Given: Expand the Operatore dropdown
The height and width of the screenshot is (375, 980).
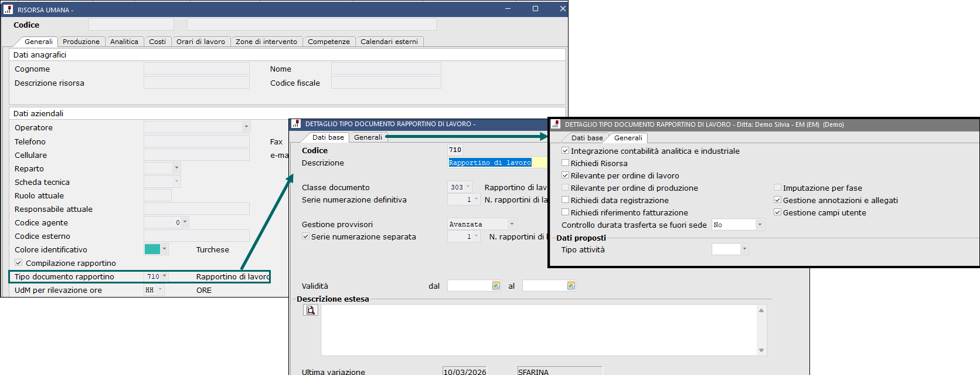Looking at the screenshot, I should (246, 127).
